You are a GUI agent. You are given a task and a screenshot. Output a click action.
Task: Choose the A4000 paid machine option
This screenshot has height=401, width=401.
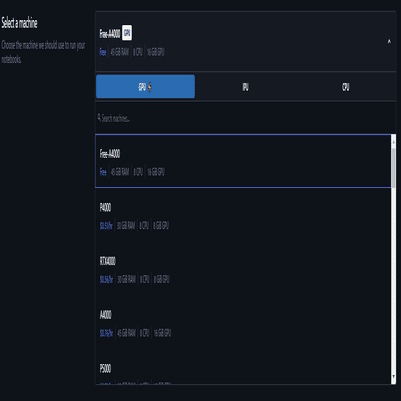[243, 323]
